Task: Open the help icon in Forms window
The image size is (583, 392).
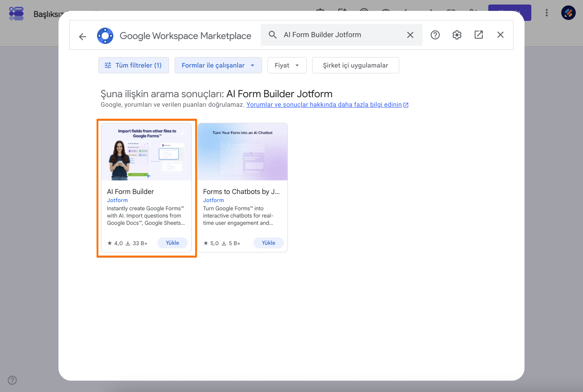Action: coord(12,380)
